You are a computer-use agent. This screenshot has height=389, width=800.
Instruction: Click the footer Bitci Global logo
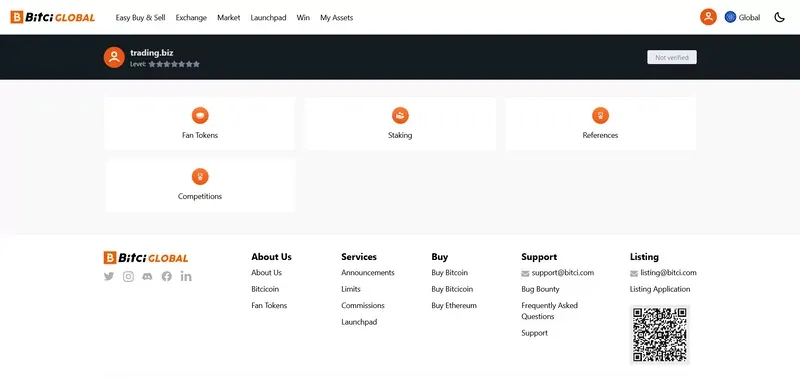pyautogui.click(x=146, y=258)
